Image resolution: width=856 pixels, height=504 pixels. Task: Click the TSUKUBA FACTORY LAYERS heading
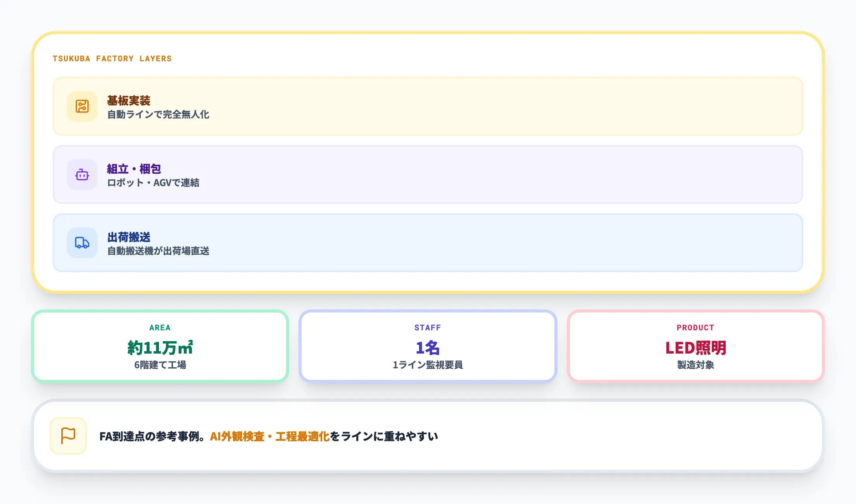pyautogui.click(x=112, y=59)
